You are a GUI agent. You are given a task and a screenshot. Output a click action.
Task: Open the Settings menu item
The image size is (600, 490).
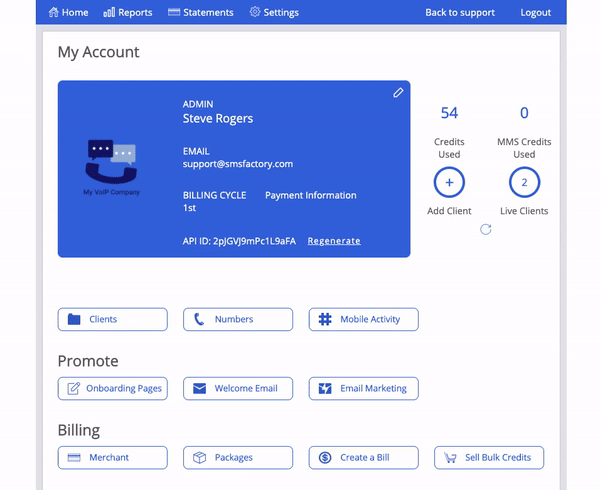pyautogui.click(x=274, y=12)
